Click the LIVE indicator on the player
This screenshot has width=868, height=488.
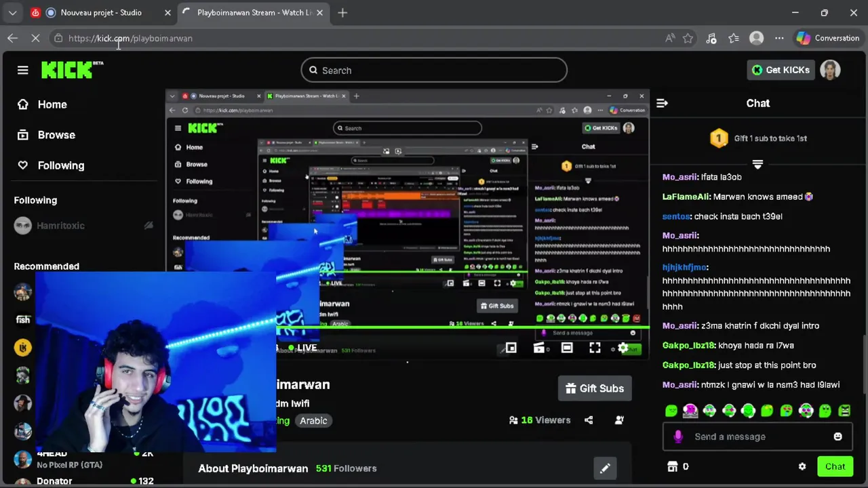coord(301,348)
